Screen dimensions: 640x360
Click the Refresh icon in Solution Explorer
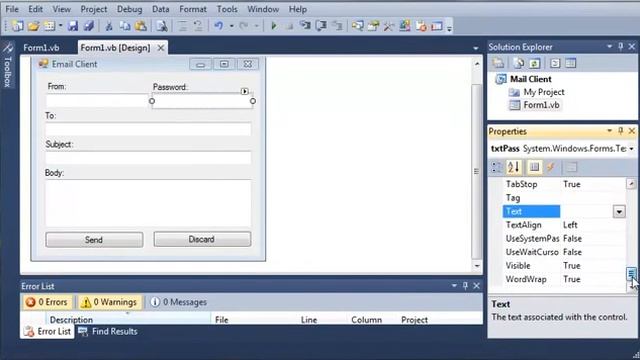pyautogui.click(x=534, y=63)
